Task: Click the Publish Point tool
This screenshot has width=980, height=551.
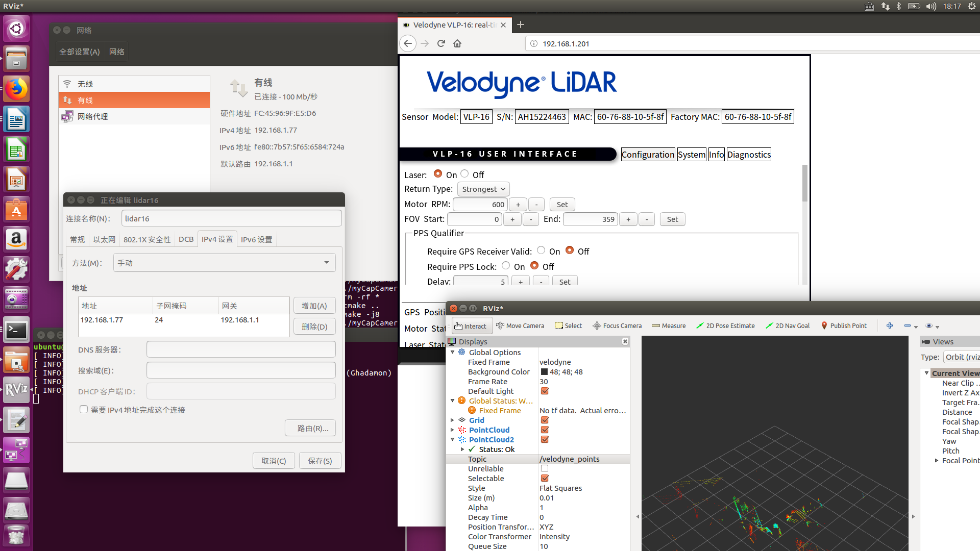Action: [844, 325]
